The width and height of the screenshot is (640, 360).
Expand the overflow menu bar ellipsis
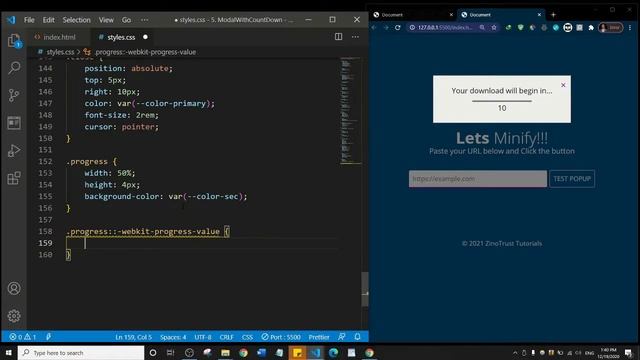coord(144,20)
